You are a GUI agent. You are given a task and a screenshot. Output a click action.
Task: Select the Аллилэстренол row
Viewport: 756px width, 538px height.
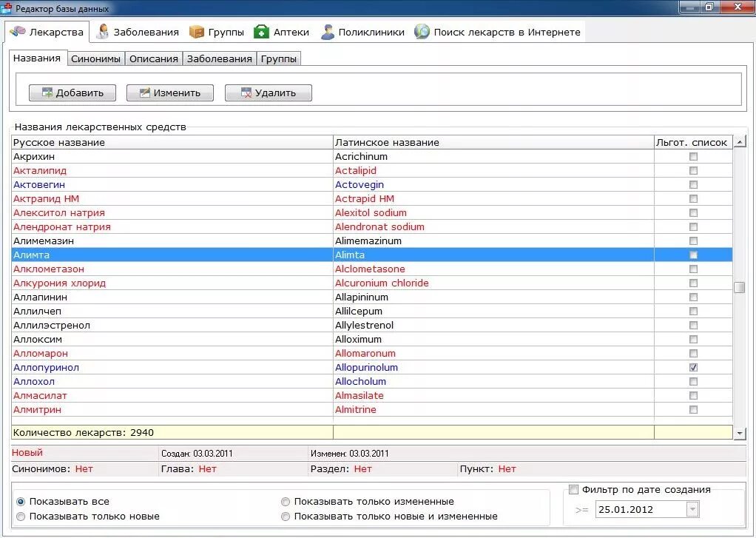(x=372, y=325)
